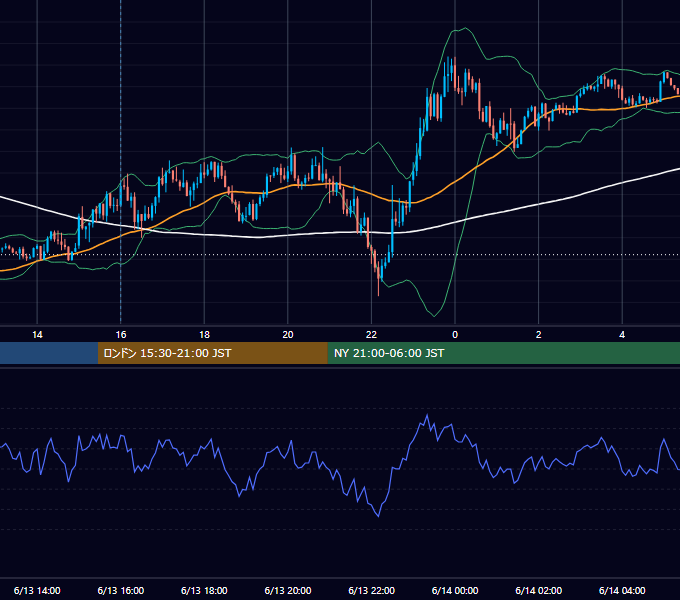Click the hour label 20 on the axis
Screen dimensions: 680x600
[288, 335]
